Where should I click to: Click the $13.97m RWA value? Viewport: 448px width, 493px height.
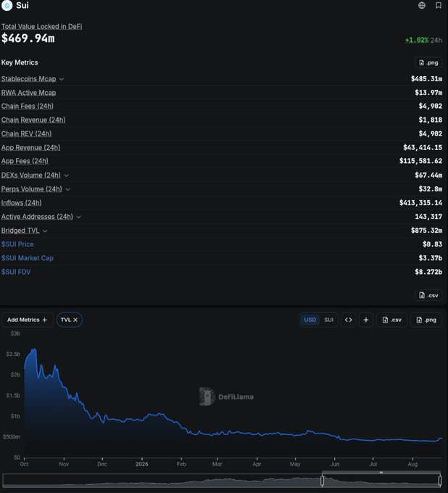pos(428,93)
